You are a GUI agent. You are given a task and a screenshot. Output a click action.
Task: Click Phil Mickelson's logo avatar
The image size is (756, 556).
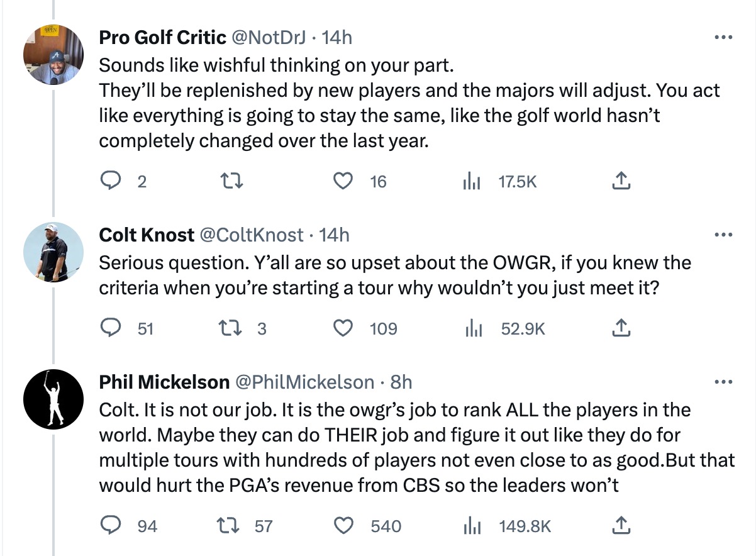54,399
